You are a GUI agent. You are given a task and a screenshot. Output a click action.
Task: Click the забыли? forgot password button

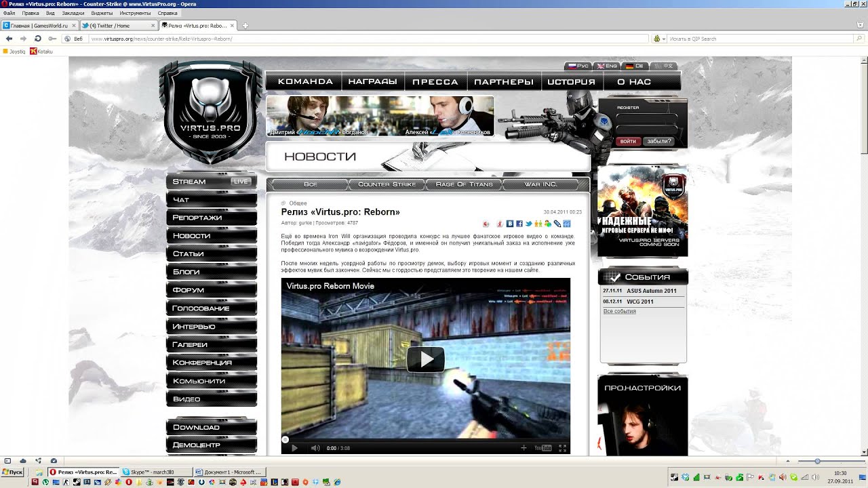point(658,142)
